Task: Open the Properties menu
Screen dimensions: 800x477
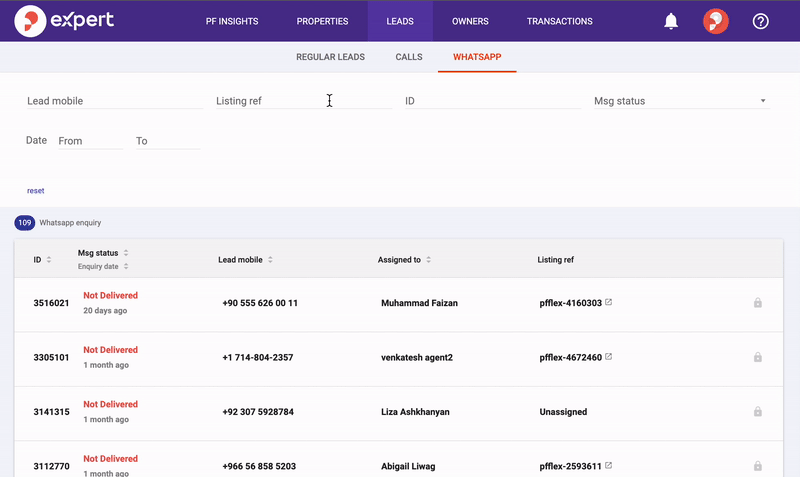Action: 323,21
